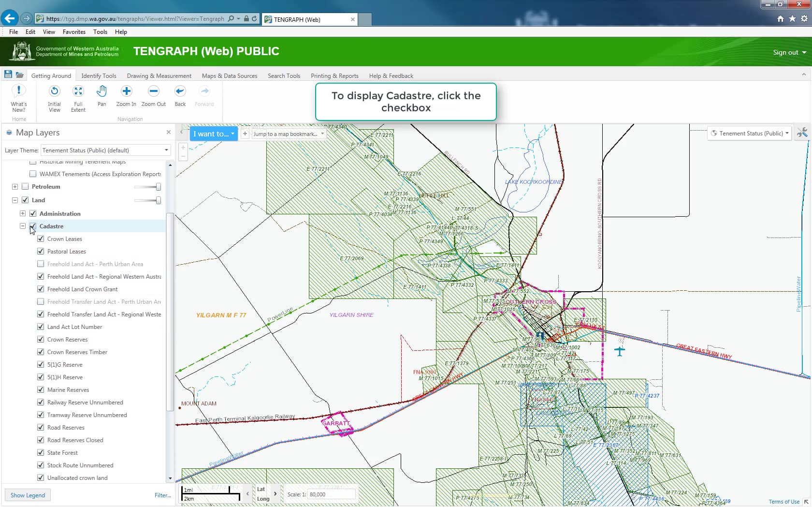Image resolution: width=812 pixels, height=507 pixels.
Task: Select the Pan tool
Action: [101, 94]
